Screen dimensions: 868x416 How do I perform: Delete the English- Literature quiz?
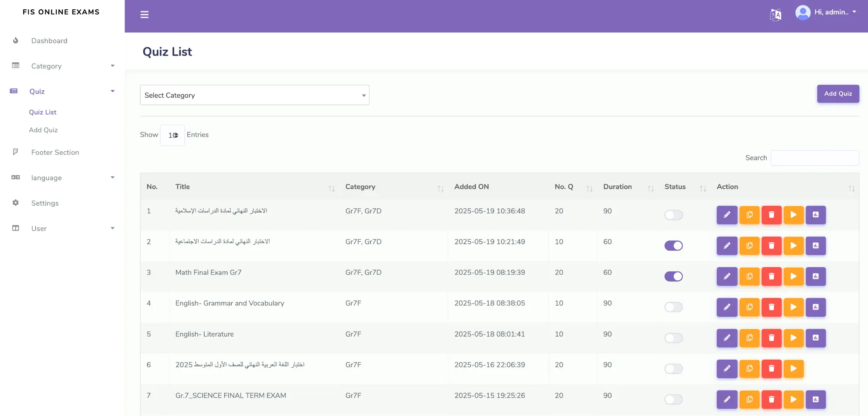click(771, 338)
